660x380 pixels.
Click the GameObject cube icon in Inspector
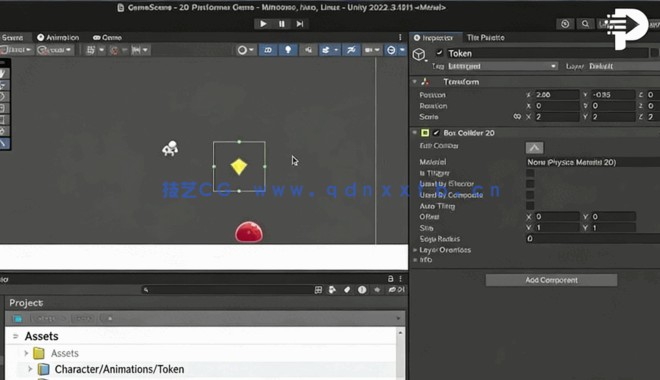point(419,54)
